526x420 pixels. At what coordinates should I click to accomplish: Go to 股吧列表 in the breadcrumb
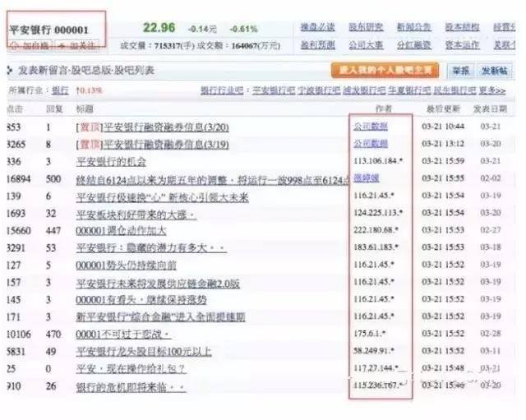pos(135,71)
